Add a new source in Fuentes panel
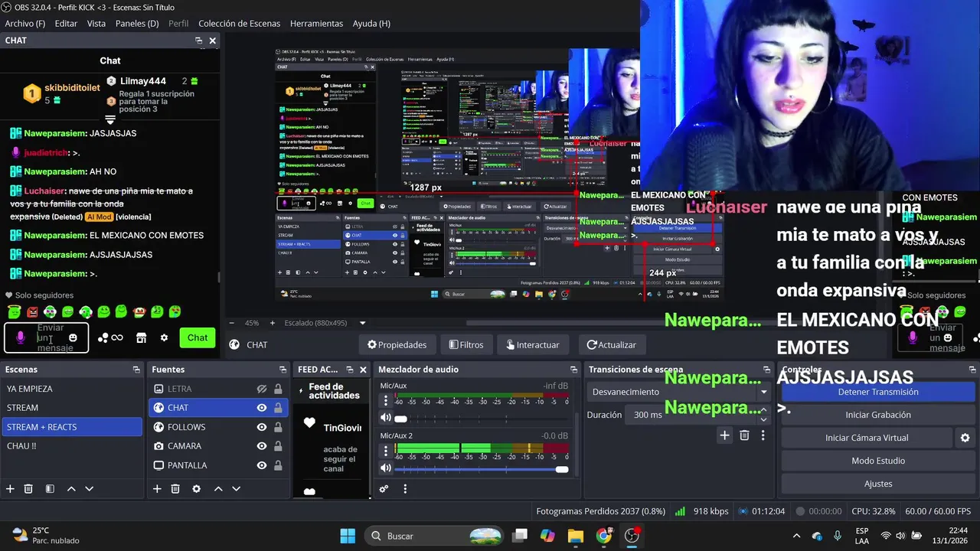This screenshot has width=980, height=551. (157, 489)
